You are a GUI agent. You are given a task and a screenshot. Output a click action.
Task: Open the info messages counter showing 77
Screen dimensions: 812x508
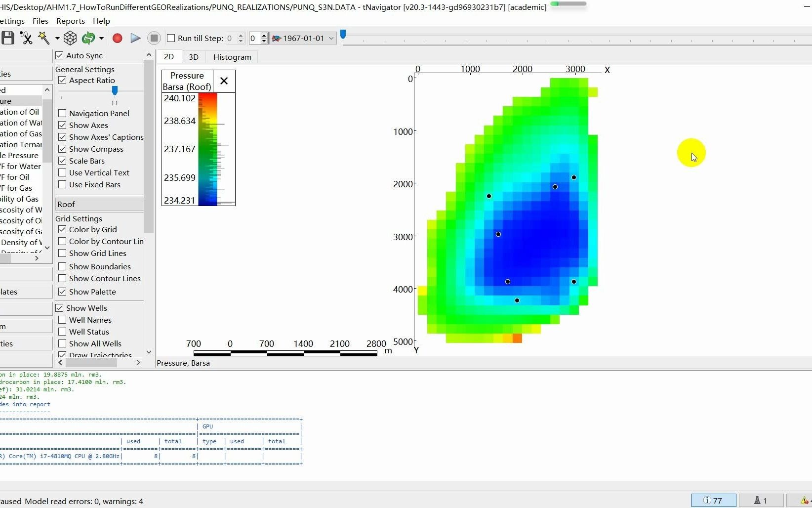pyautogui.click(x=713, y=501)
